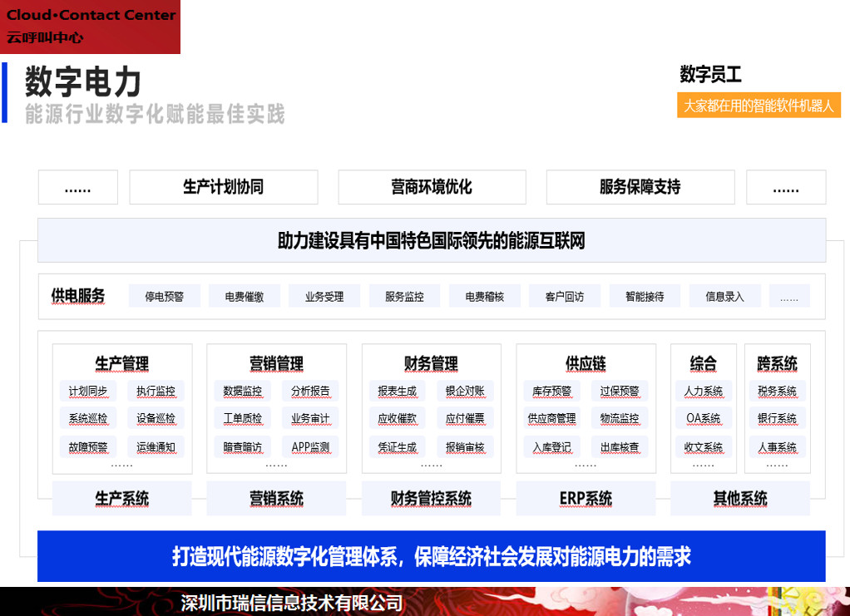Image resolution: width=850 pixels, height=616 pixels.
Task: Click the 营销管理 heading
Action: (276, 363)
